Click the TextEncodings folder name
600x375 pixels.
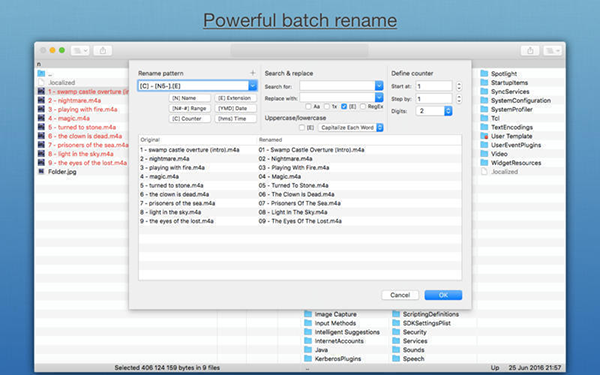coord(512,127)
